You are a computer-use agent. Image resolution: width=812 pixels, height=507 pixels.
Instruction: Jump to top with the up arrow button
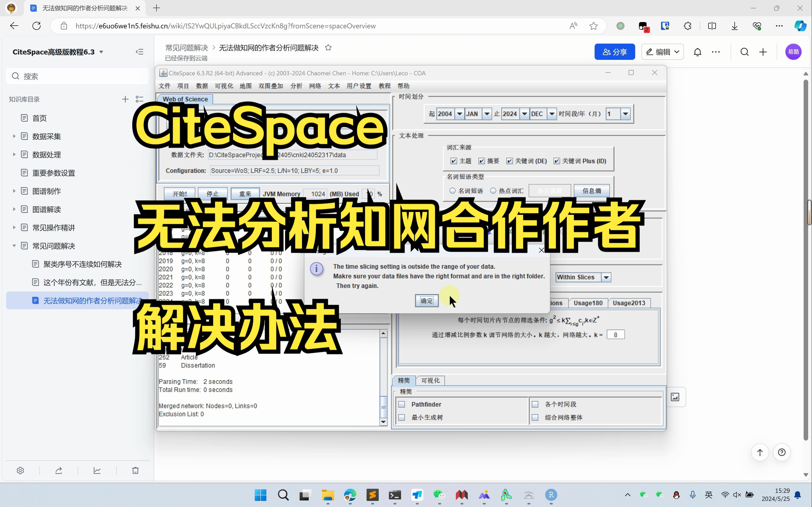[760, 452]
